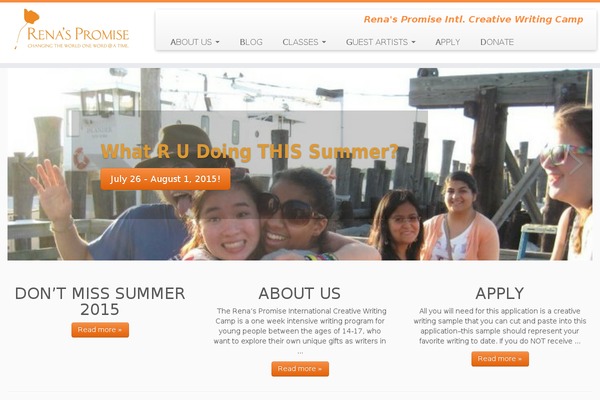This screenshot has height=400, width=600.
Task: Click the July 26 - August 1, 2015 button
Action: point(166,179)
